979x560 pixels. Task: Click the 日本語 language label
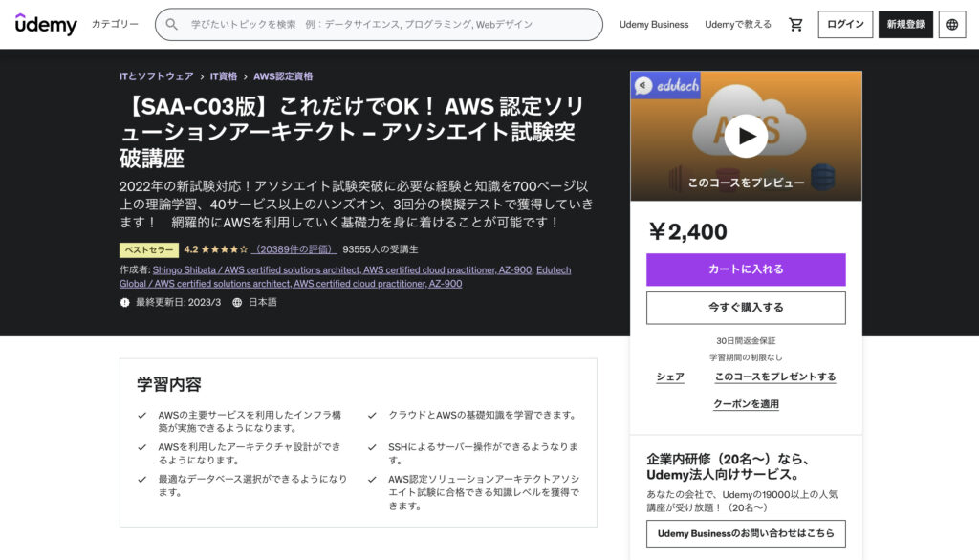262,302
